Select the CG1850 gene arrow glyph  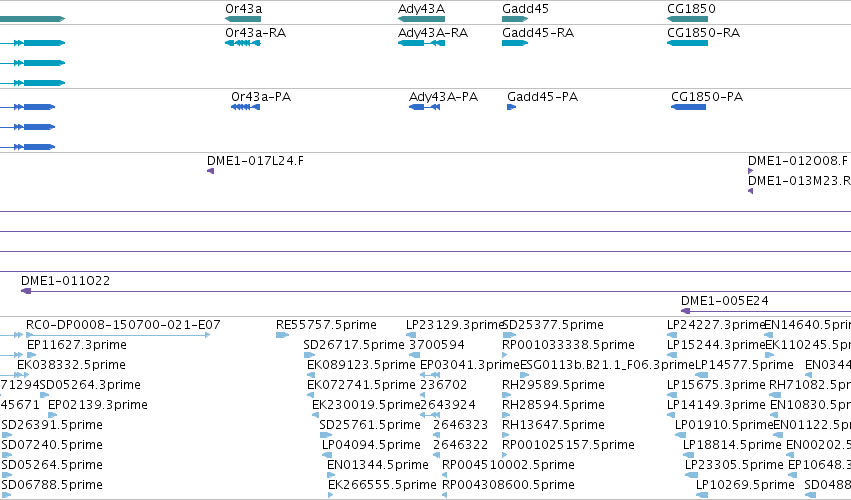click(687, 19)
